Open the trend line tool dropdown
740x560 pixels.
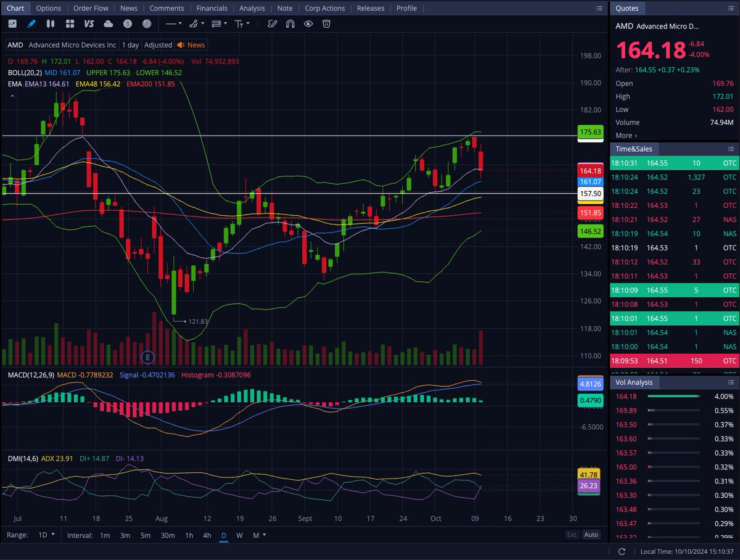click(x=196, y=23)
